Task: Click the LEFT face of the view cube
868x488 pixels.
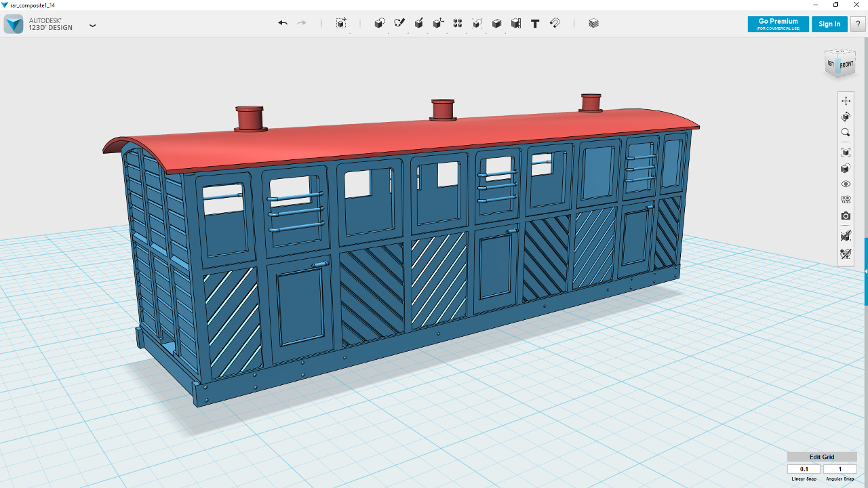Action: [x=831, y=64]
